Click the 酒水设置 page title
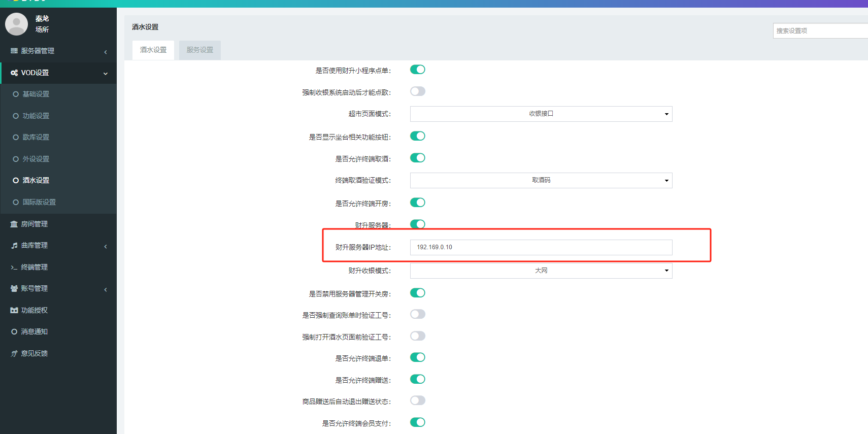This screenshot has height=434, width=868. click(x=145, y=27)
